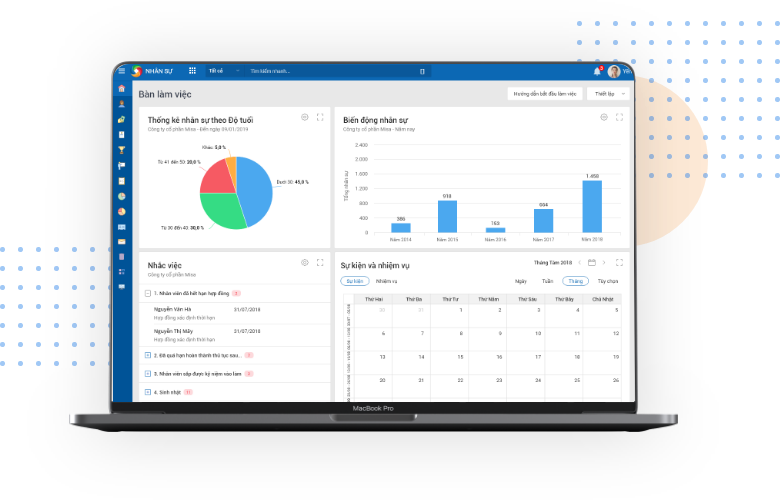Screen dimensions: 780x500
Task: Select 'Tùy chọn' calendar view
Action: click(607, 281)
